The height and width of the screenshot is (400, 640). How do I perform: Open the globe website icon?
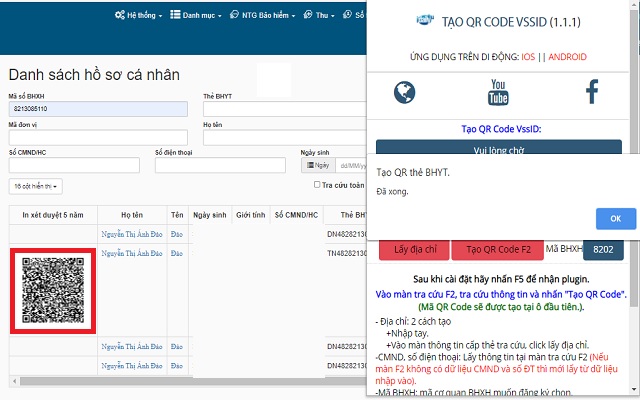point(404,93)
